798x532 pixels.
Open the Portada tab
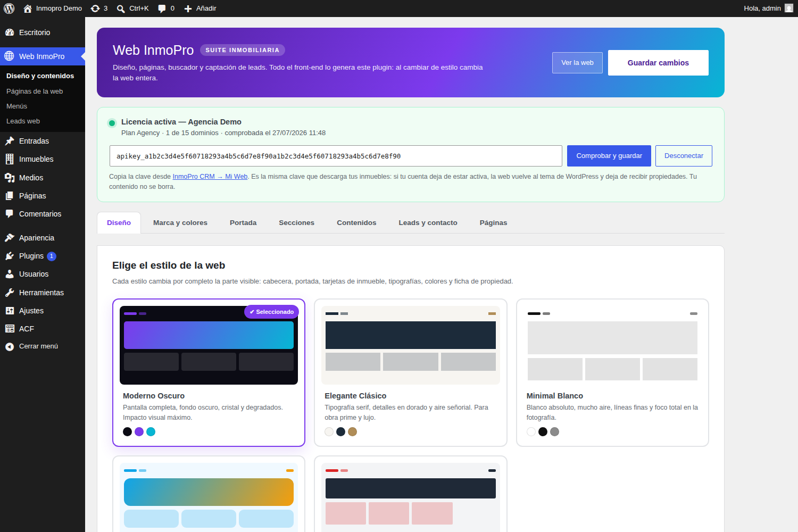pyautogui.click(x=243, y=223)
